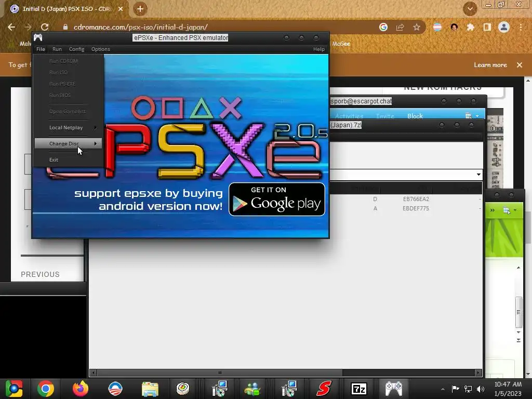Open the 7-Zip path combo box arrow
The height and width of the screenshot is (399, 532).
(x=478, y=175)
